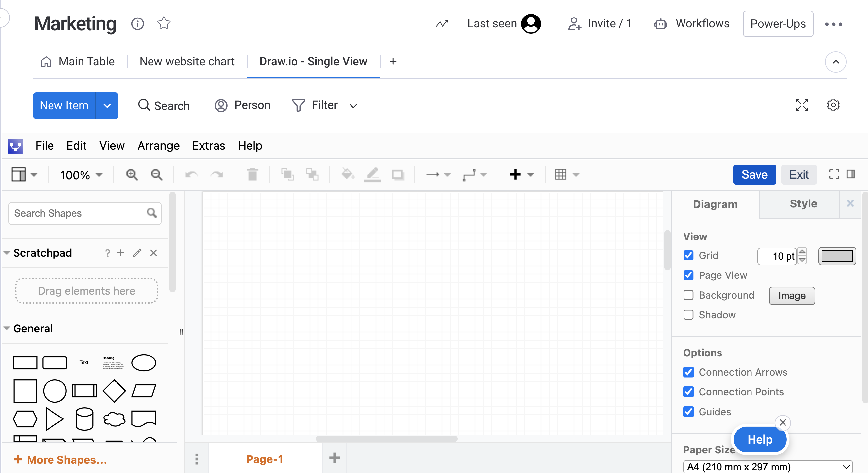Uncheck the Grid checkbox
The height and width of the screenshot is (473, 868).
point(688,256)
